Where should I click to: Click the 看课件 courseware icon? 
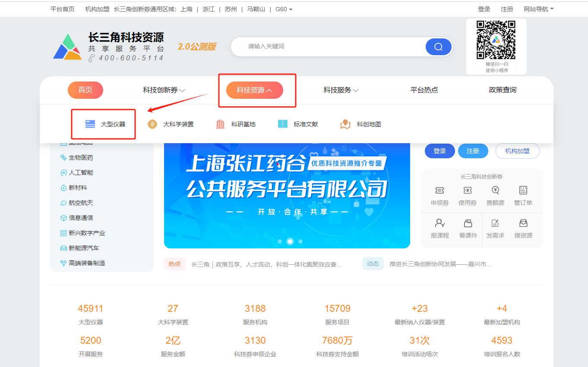(468, 223)
